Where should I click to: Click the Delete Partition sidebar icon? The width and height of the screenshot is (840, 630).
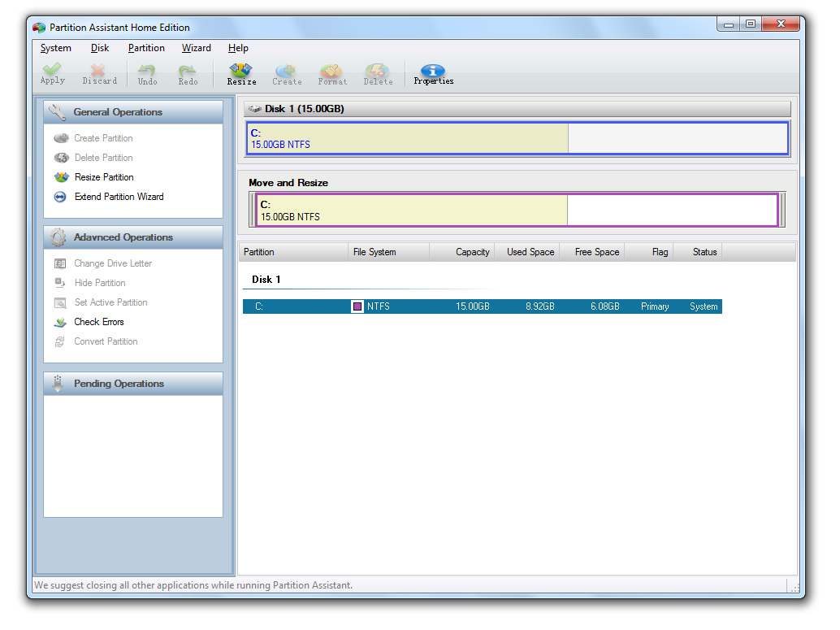[62, 158]
